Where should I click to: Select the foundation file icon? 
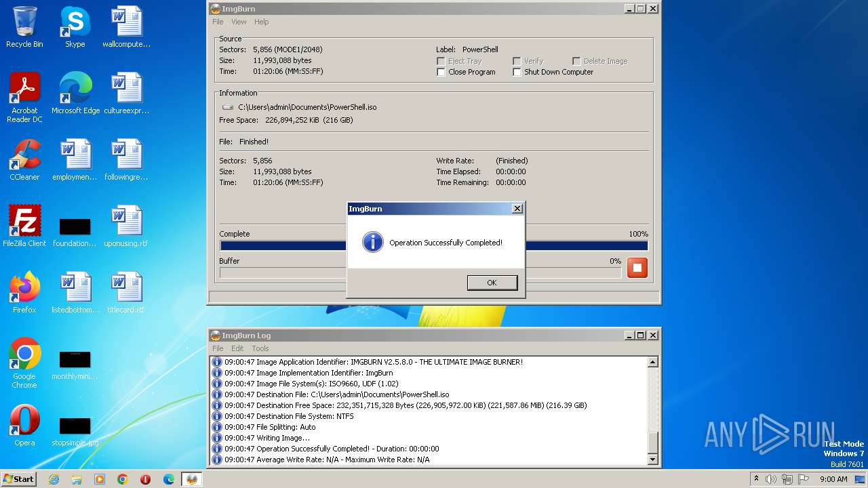(75, 231)
